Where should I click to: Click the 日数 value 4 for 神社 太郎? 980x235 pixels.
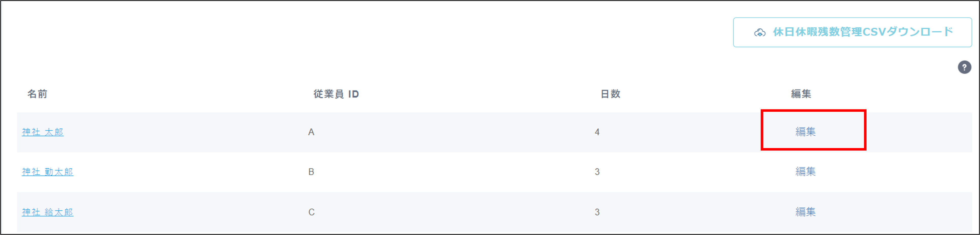[x=597, y=132]
